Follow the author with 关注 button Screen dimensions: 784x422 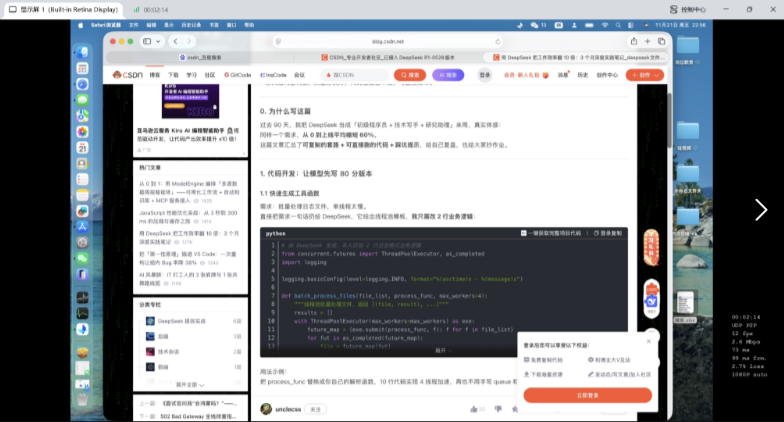pyautogui.click(x=315, y=409)
